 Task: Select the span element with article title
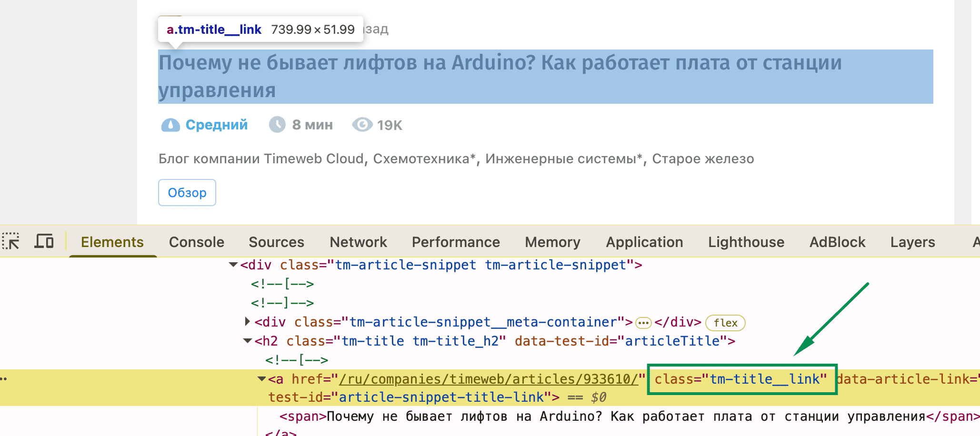pyautogui.click(x=619, y=416)
